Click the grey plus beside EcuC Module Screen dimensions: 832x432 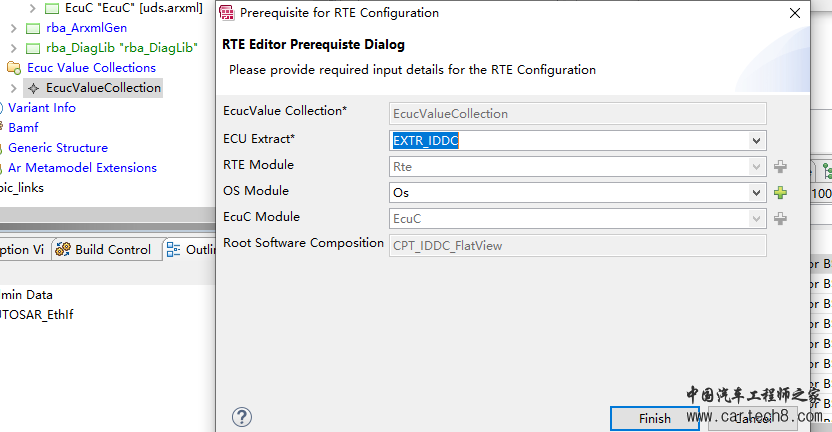[x=780, y=218]
